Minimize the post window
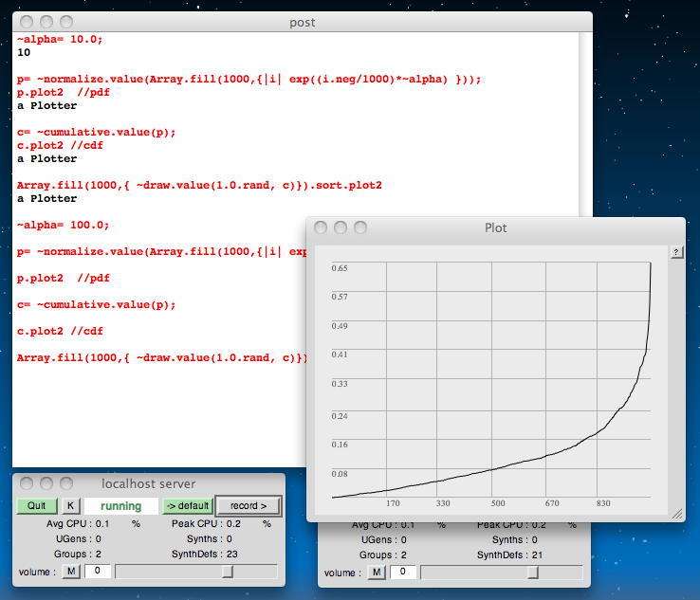 [46, 22]
